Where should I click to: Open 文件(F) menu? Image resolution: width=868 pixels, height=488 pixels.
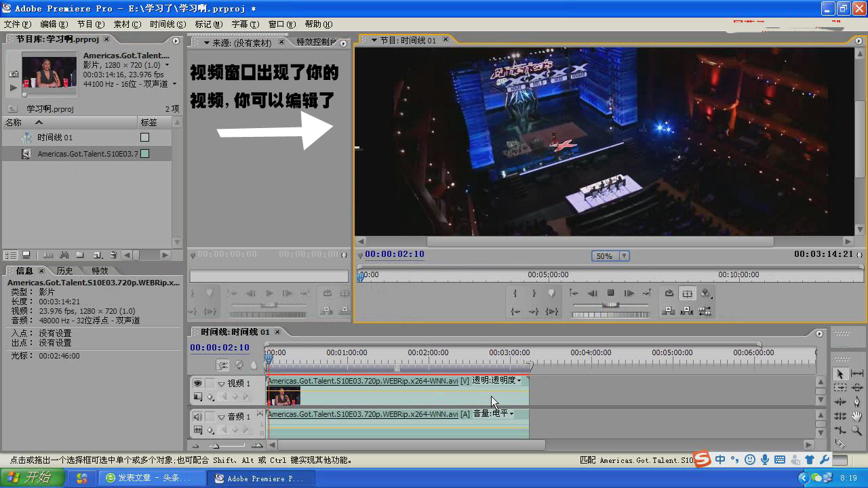(x=17, y=24)
